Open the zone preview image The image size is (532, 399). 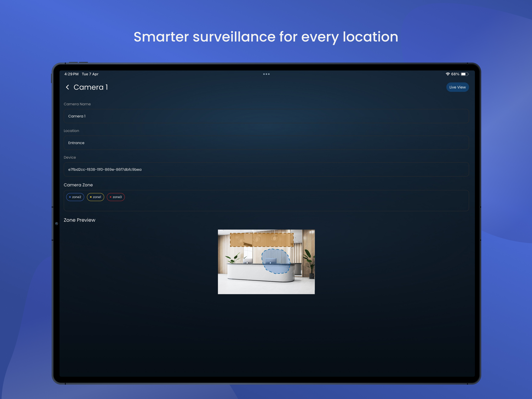tap(266, 262)
